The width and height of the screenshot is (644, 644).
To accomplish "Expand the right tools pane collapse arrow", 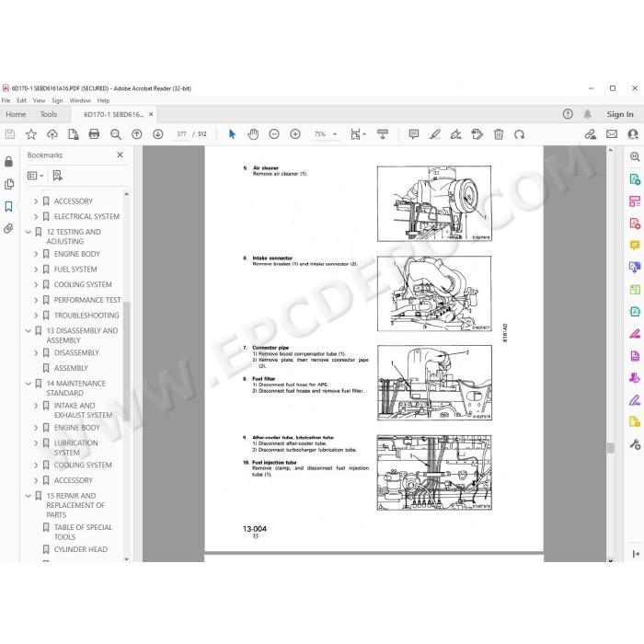I will [x=636, y=554].
